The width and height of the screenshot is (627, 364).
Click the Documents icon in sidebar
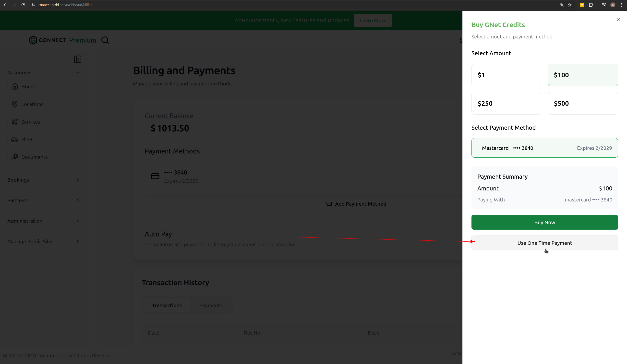pos(15,157)
